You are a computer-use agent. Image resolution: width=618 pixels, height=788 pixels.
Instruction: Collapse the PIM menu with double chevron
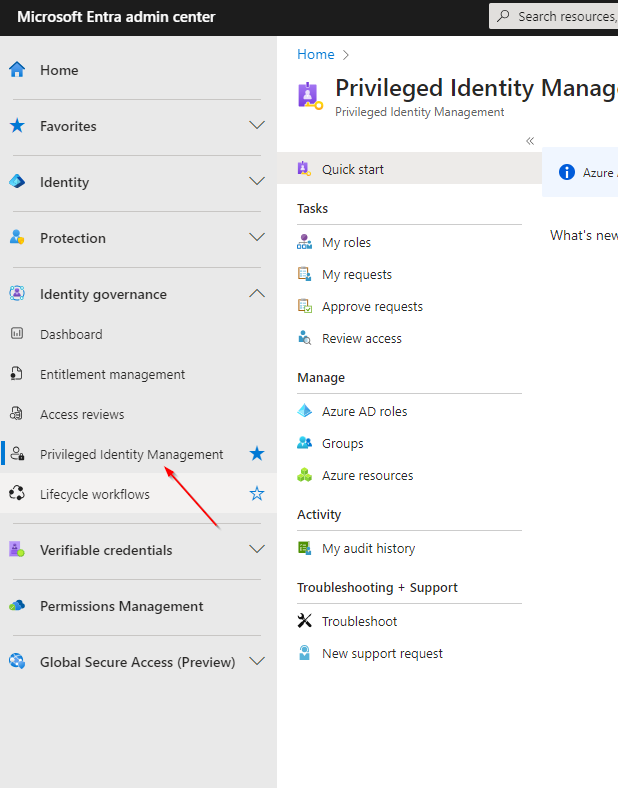click(x=530, y=141)
